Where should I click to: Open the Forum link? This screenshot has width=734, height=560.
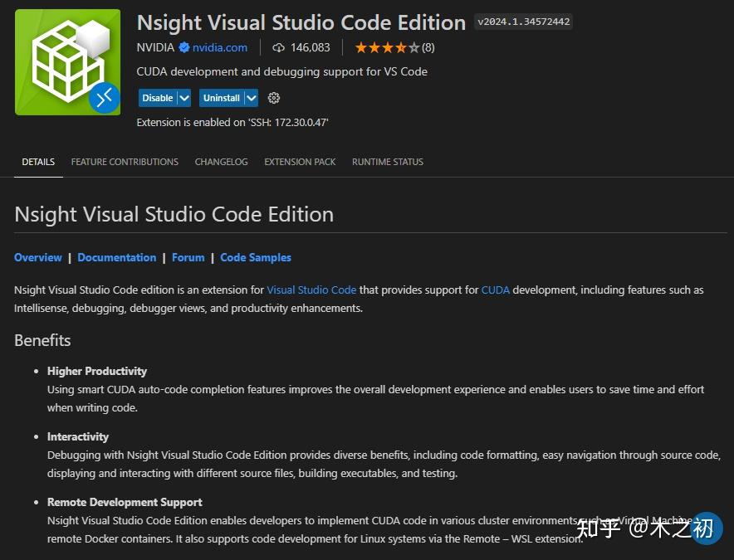188,257
